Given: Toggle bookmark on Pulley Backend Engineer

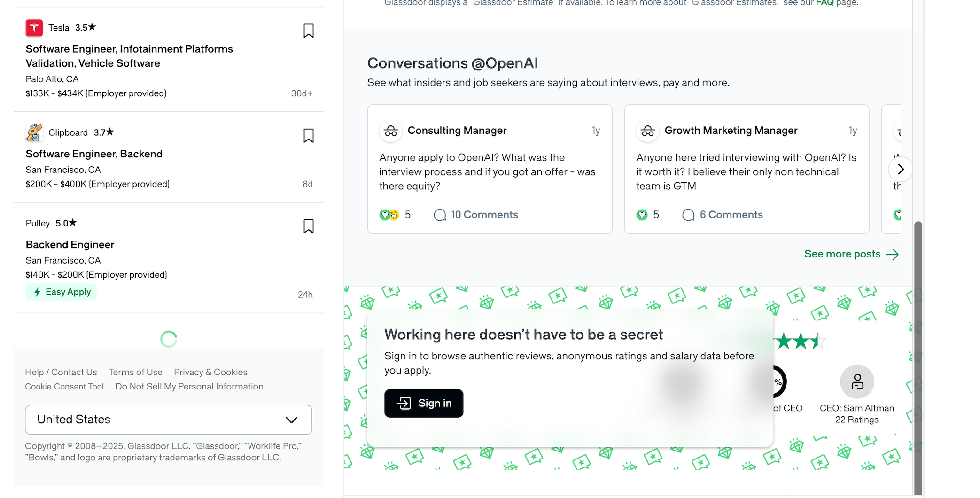Looking at the screenshot, I should click(308, 226).
